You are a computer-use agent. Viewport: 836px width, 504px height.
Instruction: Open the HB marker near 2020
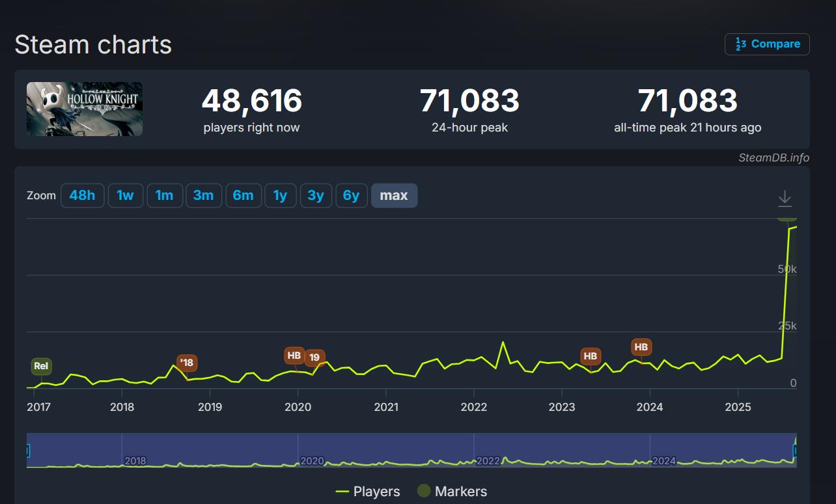[x=294, y=356]
